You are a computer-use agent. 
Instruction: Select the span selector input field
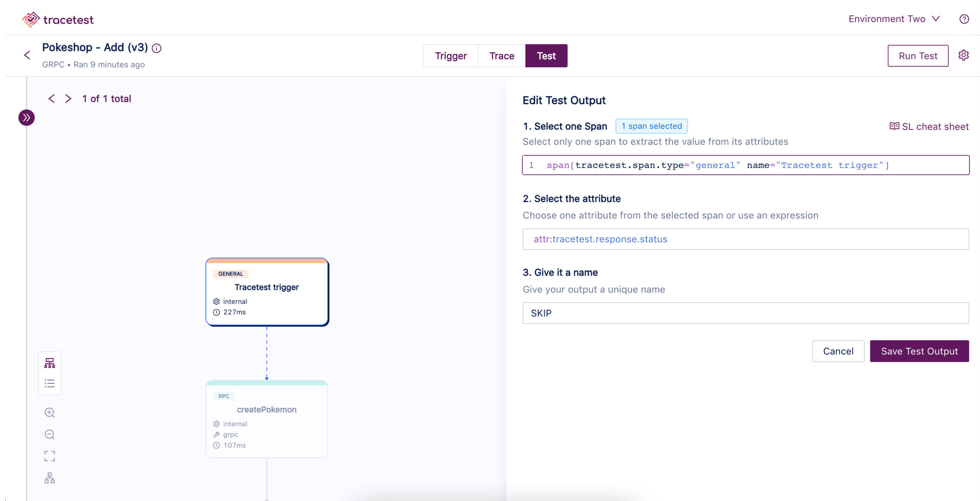point(745,165)
